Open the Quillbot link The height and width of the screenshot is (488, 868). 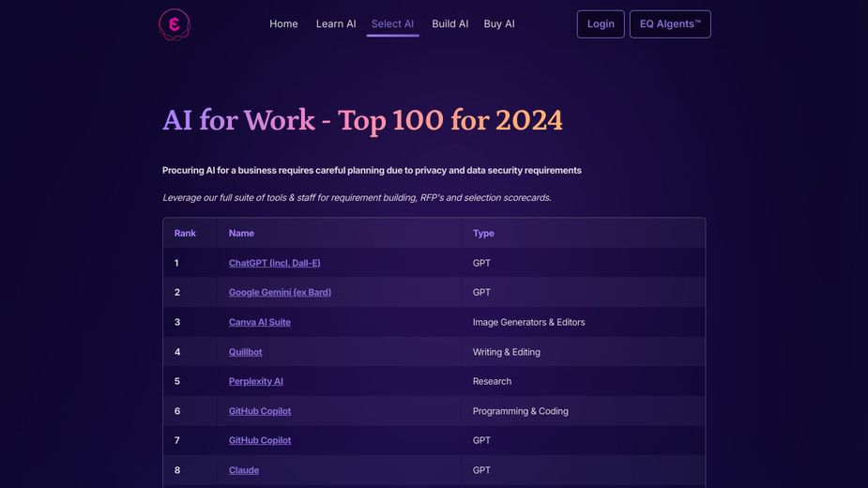point(245,353)
